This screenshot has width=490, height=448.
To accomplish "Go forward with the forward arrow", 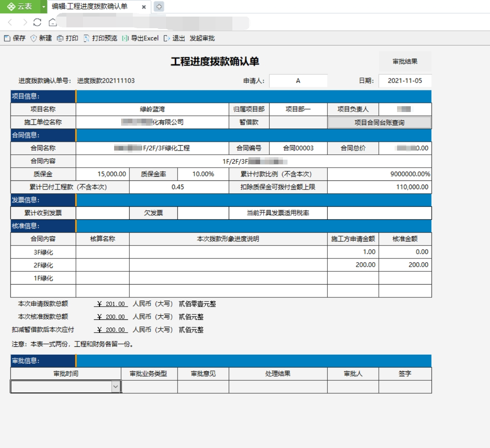I will 25,22.
